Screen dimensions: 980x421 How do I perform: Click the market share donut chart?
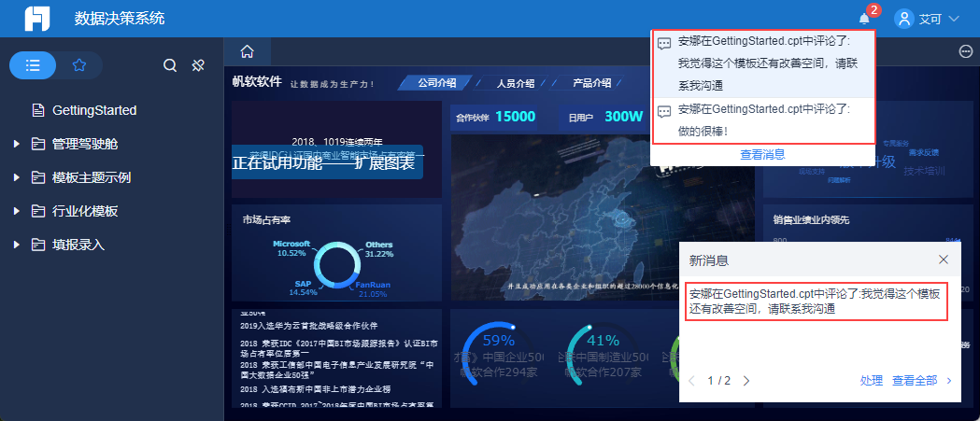coord(337,267)
